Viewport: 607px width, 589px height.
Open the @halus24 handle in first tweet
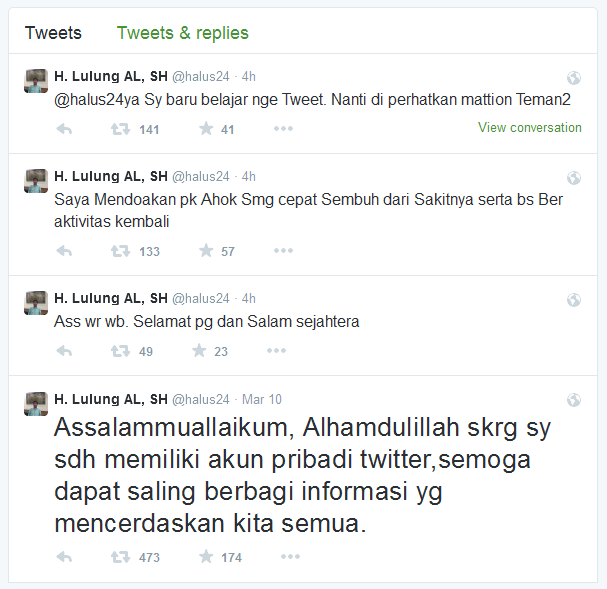[201, 77]
